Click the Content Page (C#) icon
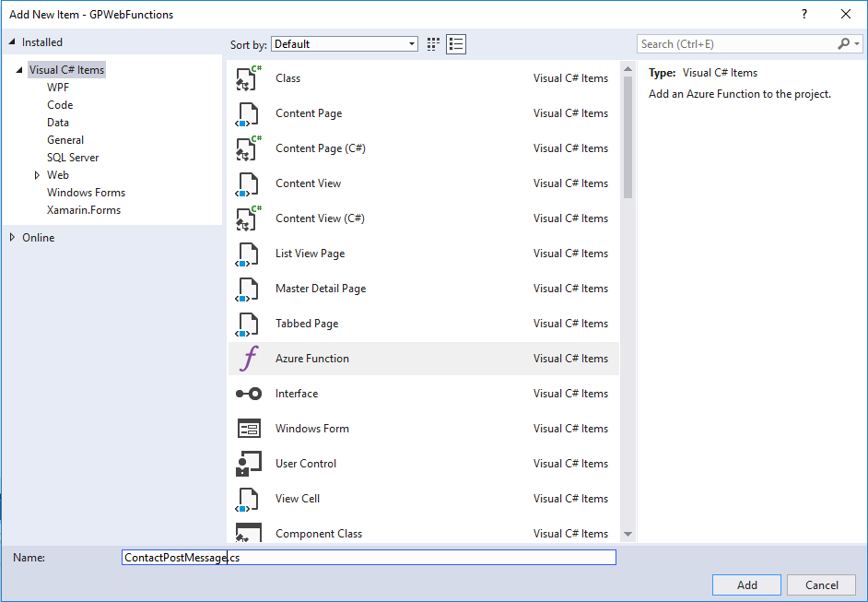Viewport: 868px width, 602px height. [248, 148]
